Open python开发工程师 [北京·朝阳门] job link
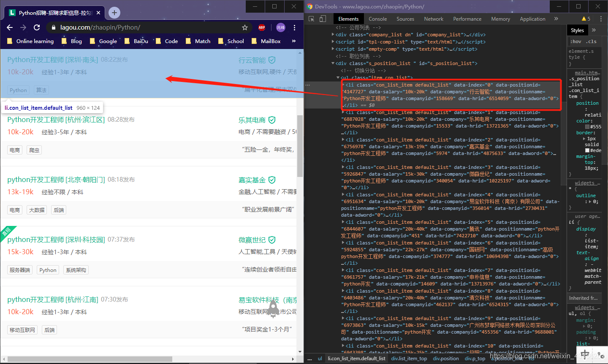Screen dimensions: 608x364 pyautogui.click(x=56, y=179)
